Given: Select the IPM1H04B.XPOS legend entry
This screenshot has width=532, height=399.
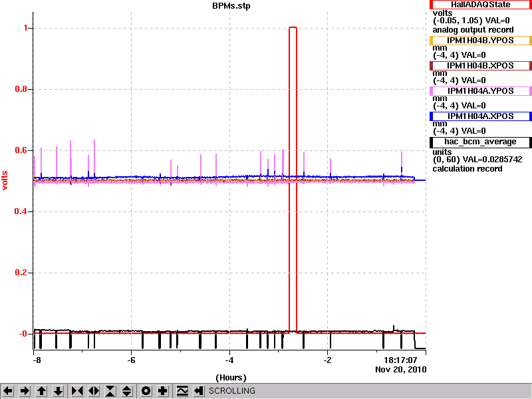Looking at the screenshot, I should [x=480, y=65].
